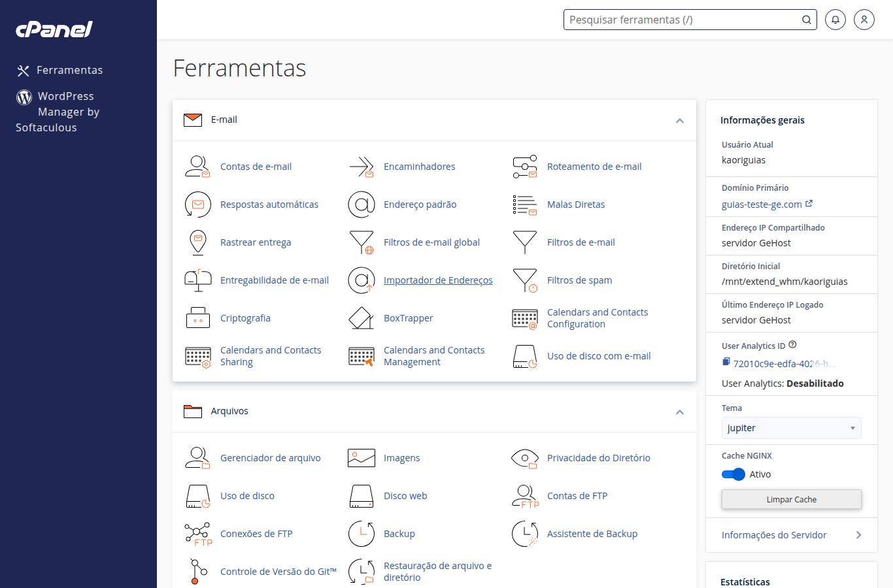The image size is (893, 588).
Task: Click the search magnifier icon
Action: [807, 20]
